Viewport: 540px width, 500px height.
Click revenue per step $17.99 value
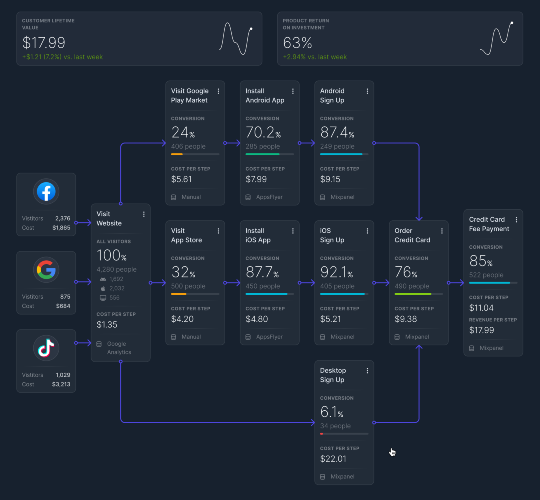[482, 330]
